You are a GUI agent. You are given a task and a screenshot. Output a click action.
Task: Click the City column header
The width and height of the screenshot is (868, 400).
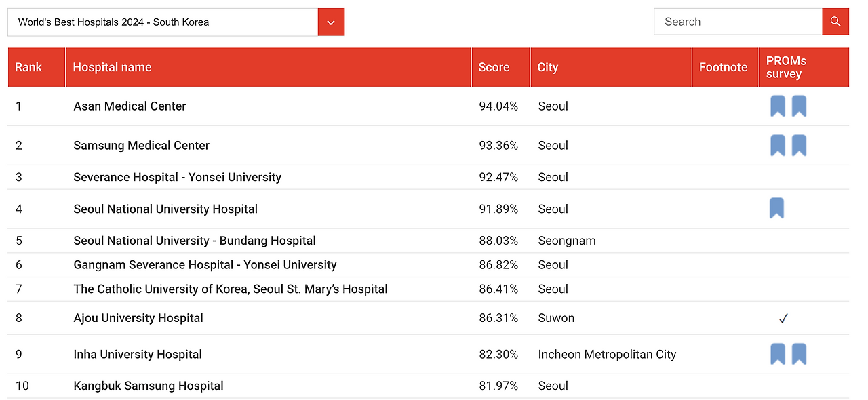point(548,67)
